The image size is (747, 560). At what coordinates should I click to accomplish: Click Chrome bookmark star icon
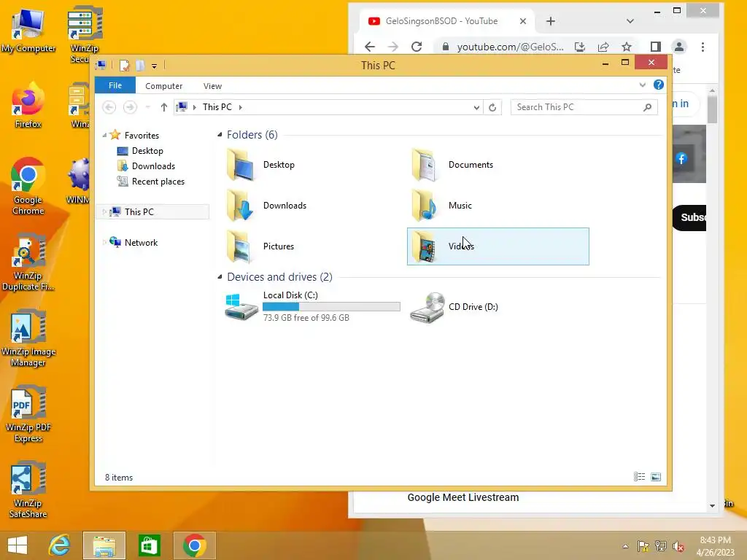click(627, 47)
